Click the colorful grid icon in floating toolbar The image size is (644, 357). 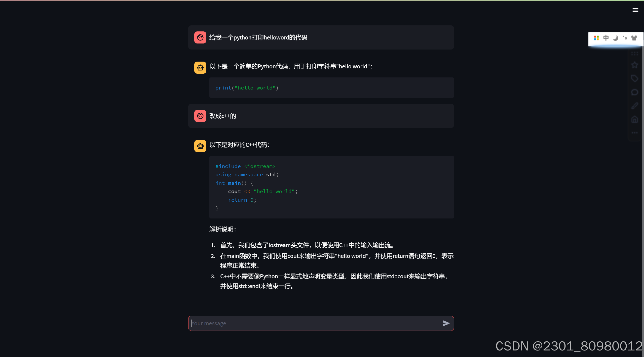coord(596,38)
